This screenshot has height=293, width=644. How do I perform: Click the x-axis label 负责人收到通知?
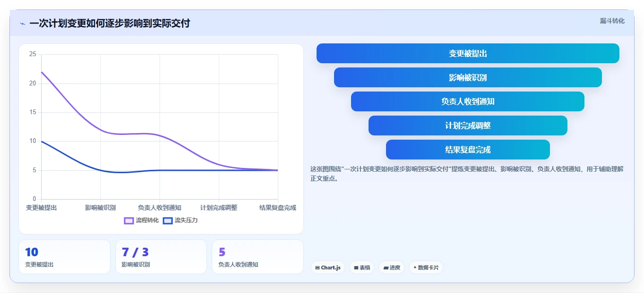pyautogui.click(x=160, y=208)
